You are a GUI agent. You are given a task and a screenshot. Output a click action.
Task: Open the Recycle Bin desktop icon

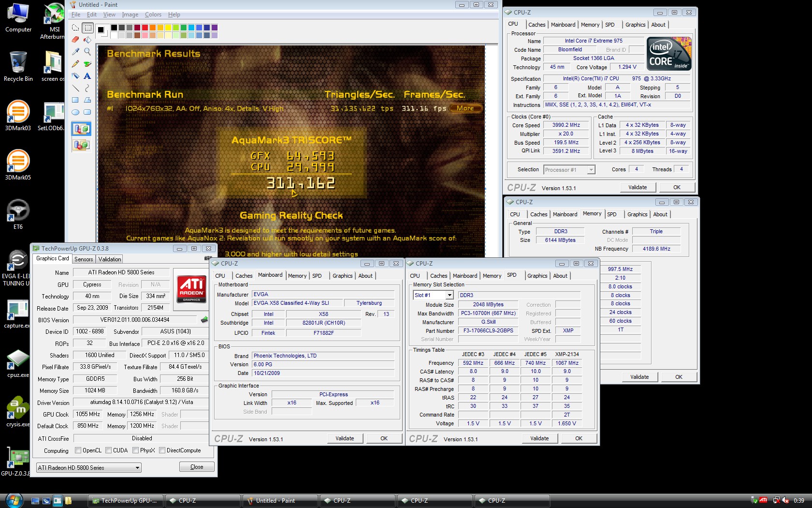pyautogui.click(x=18, y=67)
